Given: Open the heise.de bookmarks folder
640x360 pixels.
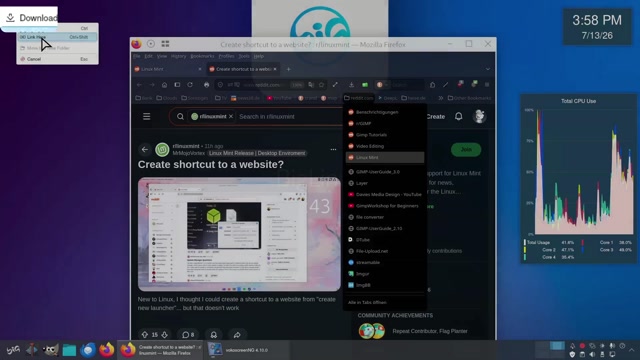Looking at the screenshot, I should 413,98.
